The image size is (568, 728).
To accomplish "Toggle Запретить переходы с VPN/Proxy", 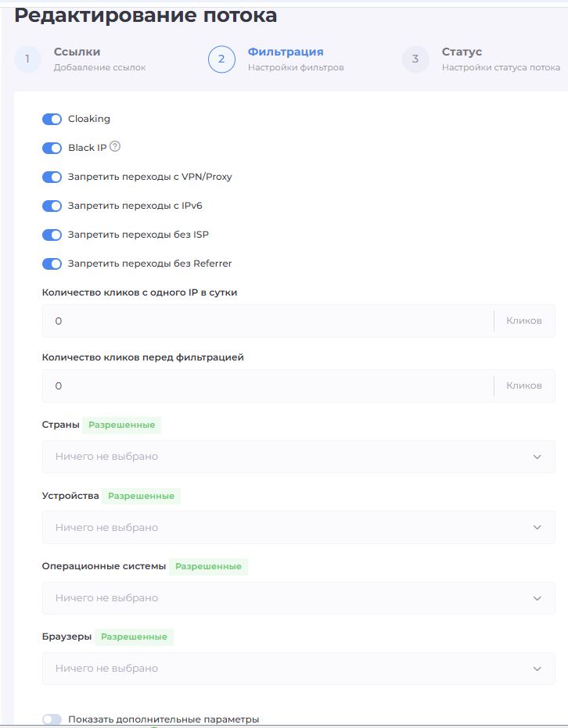I will (52, 177).
